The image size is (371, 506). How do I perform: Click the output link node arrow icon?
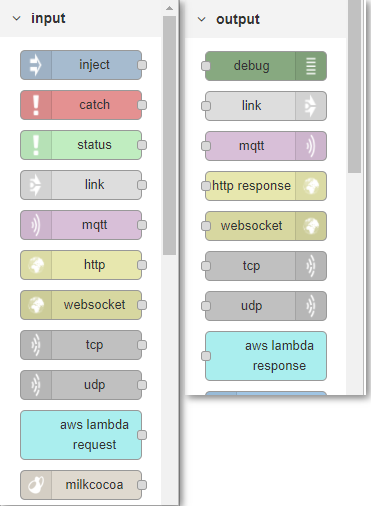point(311,106)
